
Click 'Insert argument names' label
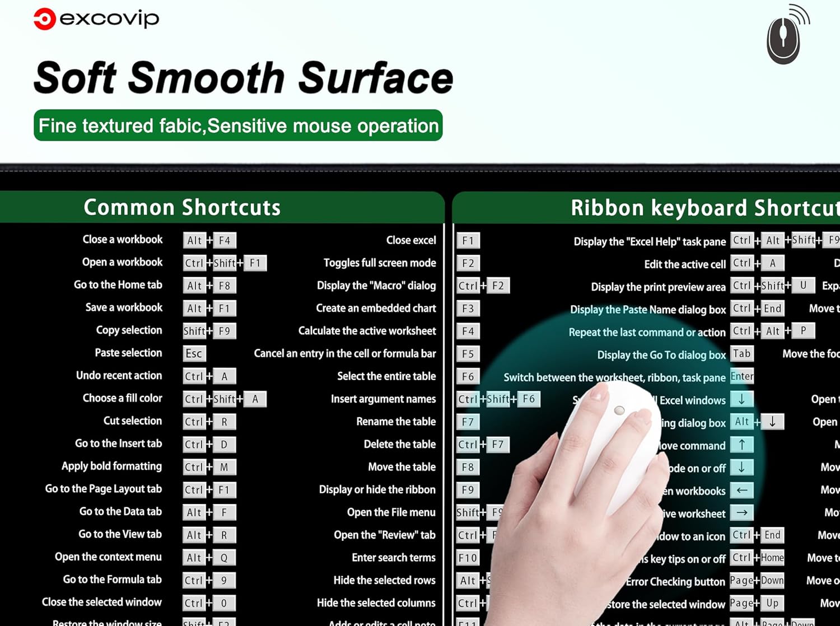tap(384, 399)
